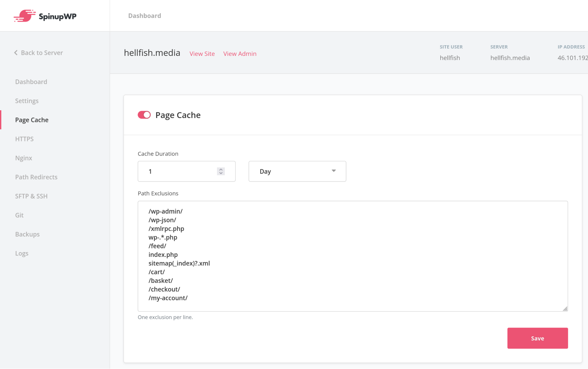The width and height of the screenshot is (588, 369).
Task: Click the /cart/ exclusion line
Action: (x=157, y=272)
